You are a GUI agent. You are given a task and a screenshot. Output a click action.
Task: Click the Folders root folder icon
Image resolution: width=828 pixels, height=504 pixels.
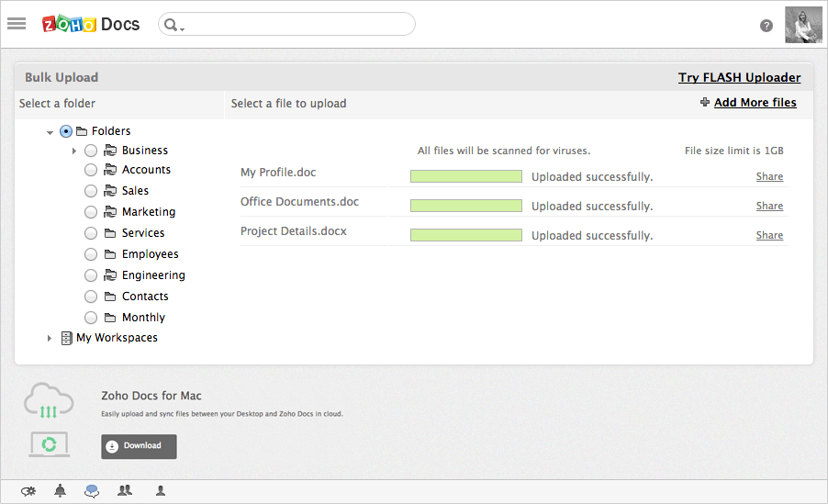[82, 130]
